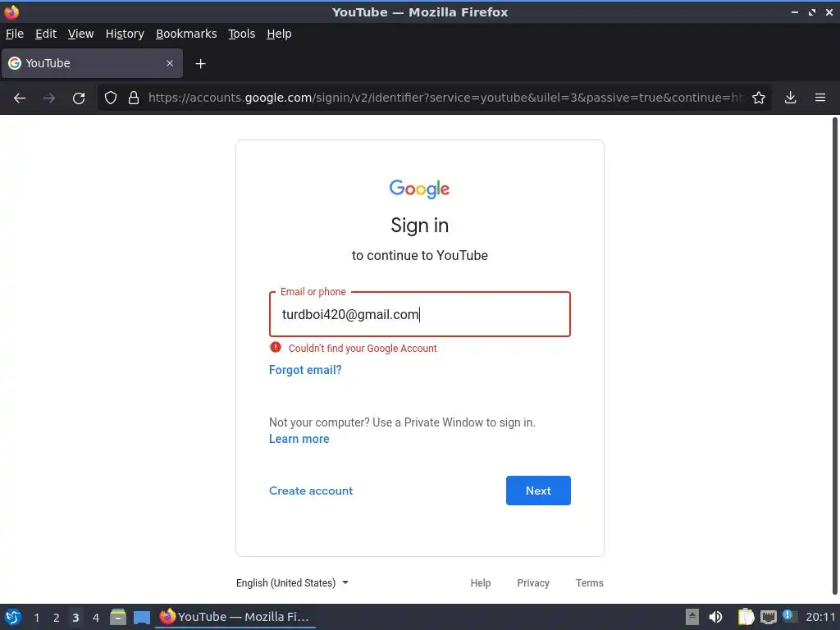
Task: Click the red error exclamation icon
Action: click(x=276, y=347)
